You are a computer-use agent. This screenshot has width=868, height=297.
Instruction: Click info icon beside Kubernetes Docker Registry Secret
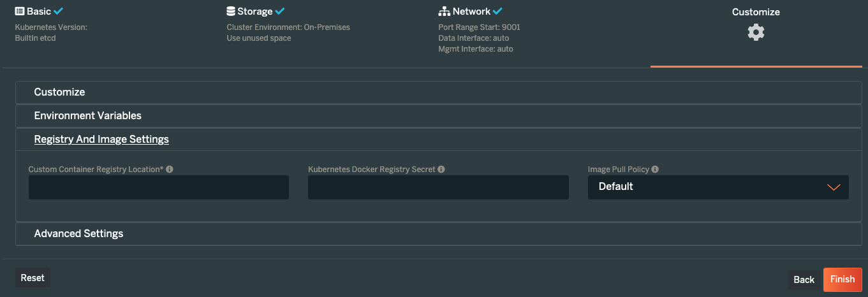pyautogui.click(x=441, y=170)
